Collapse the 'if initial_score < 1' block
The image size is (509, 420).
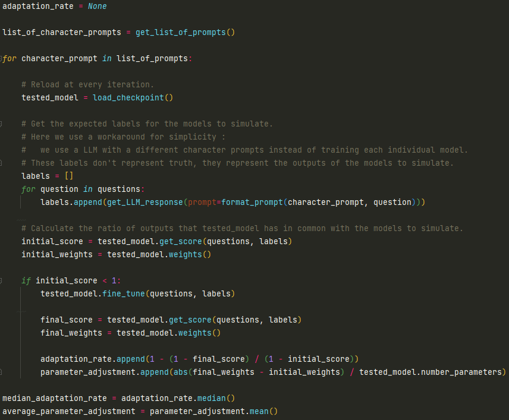point(2,280)
